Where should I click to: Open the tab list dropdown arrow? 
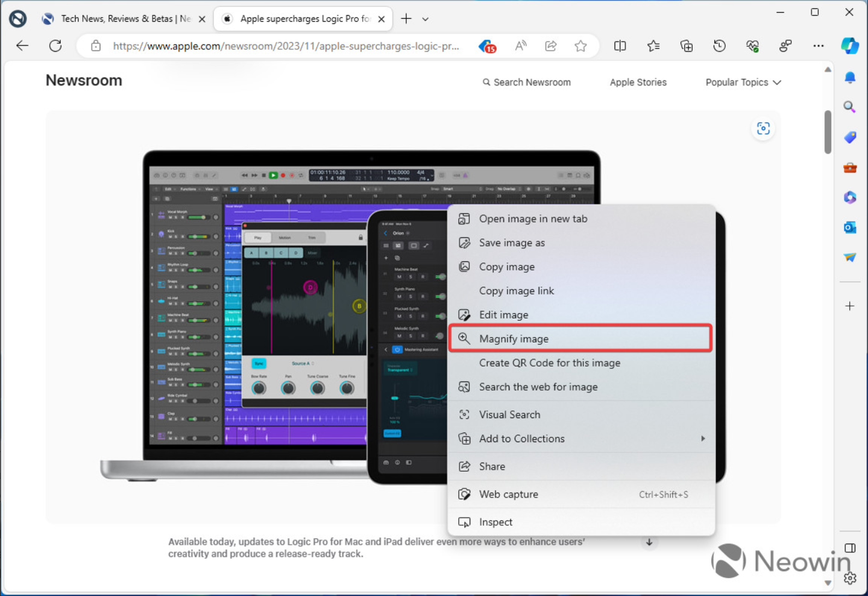[x=426, y=19]
